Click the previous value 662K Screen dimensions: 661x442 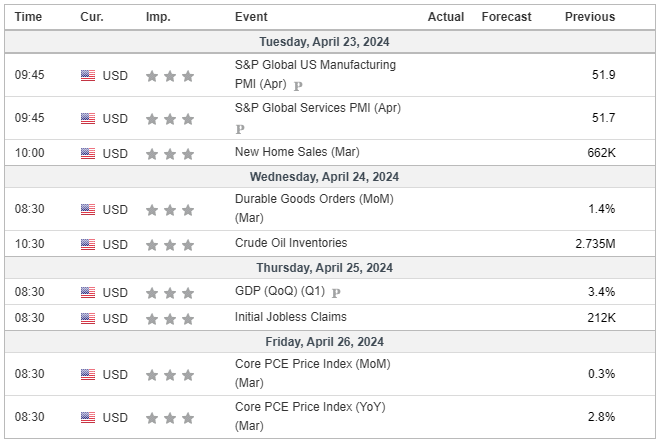click(x=602, y=153)
